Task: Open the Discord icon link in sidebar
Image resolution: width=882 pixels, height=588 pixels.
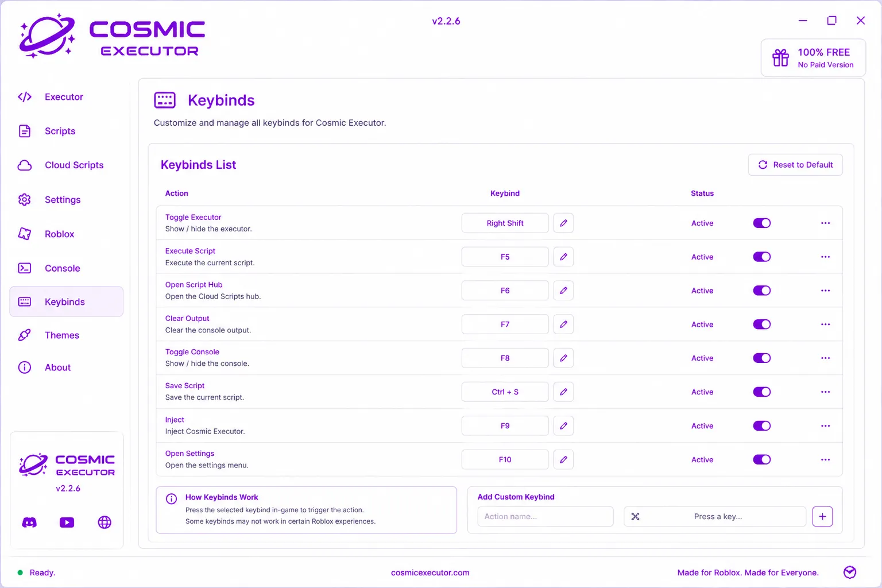Action: [29, 523]
